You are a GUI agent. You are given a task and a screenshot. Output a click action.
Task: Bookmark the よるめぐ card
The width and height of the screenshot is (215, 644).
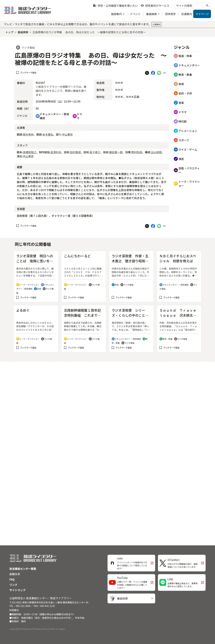pyautogui.click(x=26, y=348)
